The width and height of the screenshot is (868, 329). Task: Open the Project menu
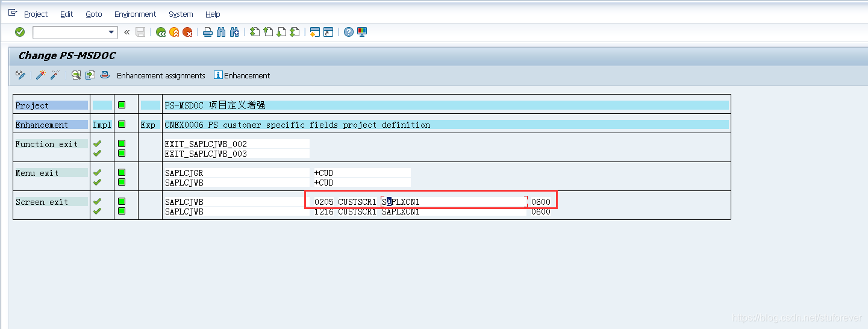coord(36,14)
